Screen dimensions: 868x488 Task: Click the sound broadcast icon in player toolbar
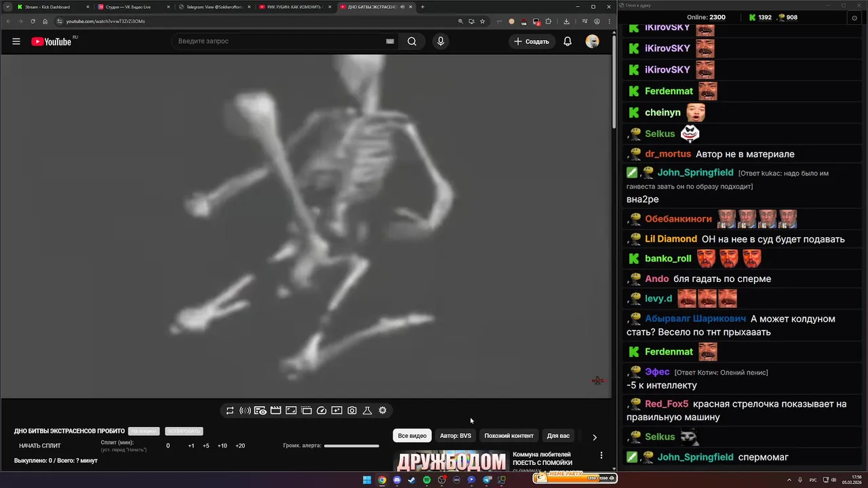coord(245,411)
